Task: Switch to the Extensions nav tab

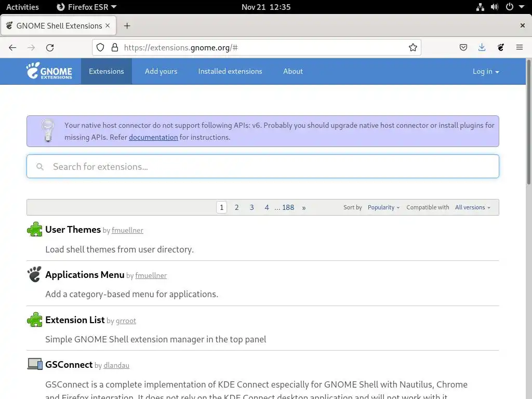Action: click(x=106, y=71)
